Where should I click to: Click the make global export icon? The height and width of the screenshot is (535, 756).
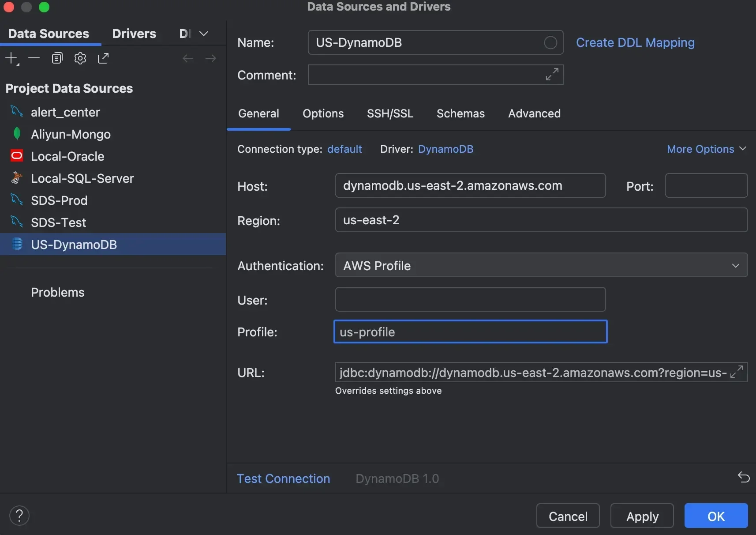(103, 58)
